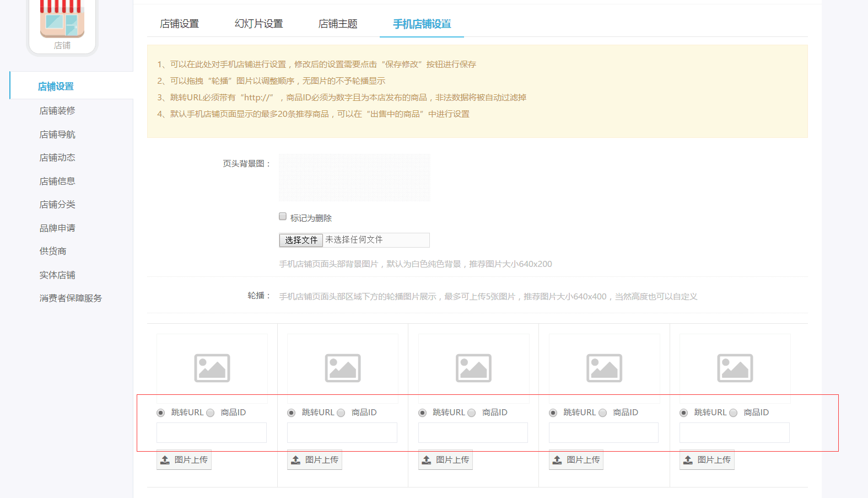The width and height of the screenshot is (868, 498).
Task: Open 消费者保障服务 sidebar item
Action: coord(71,298)
